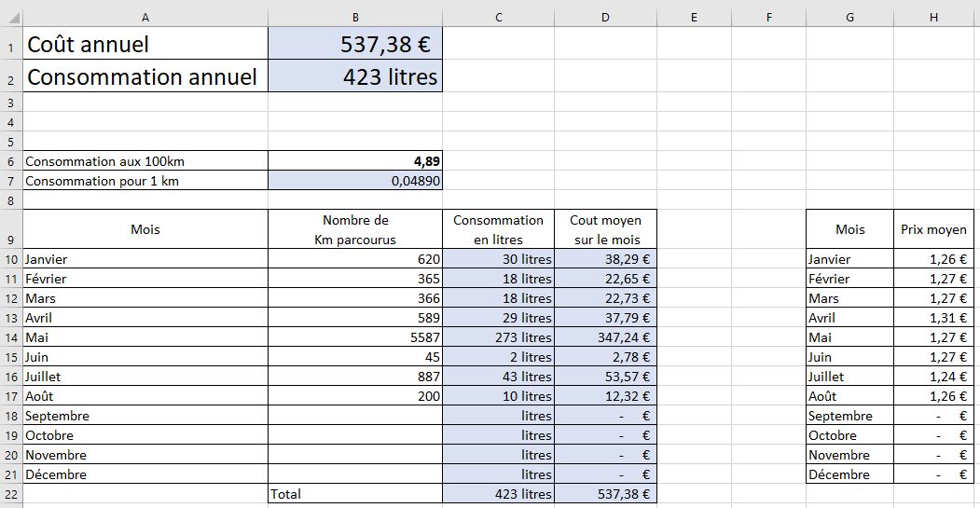Viewport: 980px width, 508px height.
Task: Select the total cost cell in row 22
Action: click(605, 494)
